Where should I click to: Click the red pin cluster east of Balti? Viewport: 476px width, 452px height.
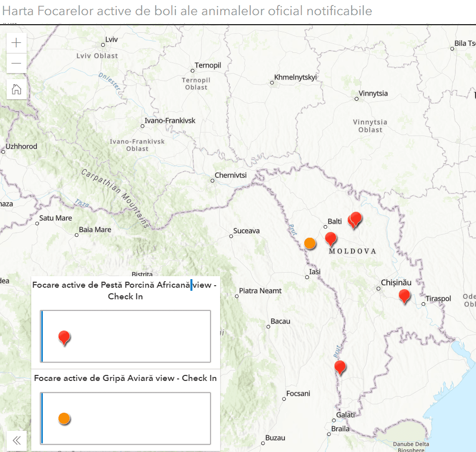pos(355,220)
